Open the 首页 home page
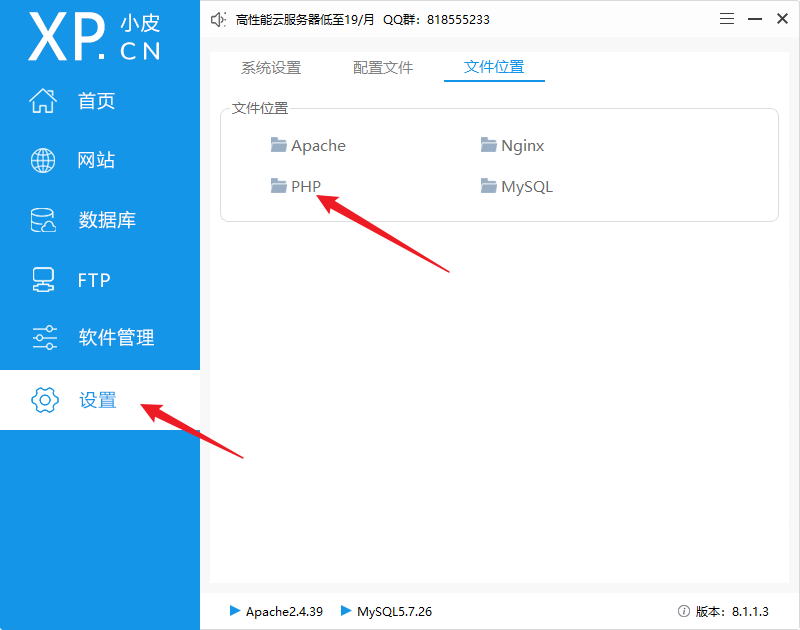800x630 pixels. tap(96, 101)
